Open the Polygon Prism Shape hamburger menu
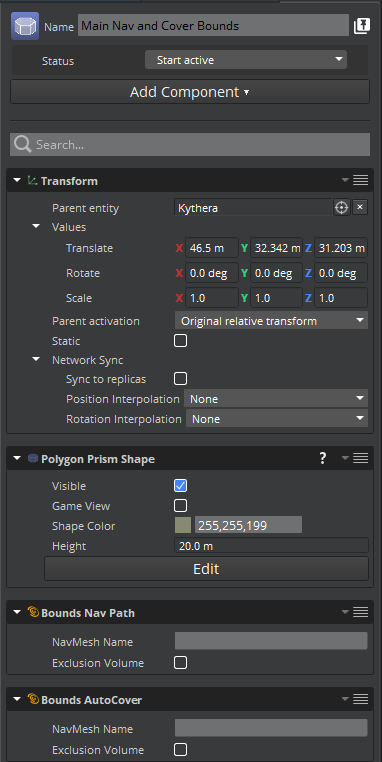Viewport: 382px width, 762px height. coord(360,458)
